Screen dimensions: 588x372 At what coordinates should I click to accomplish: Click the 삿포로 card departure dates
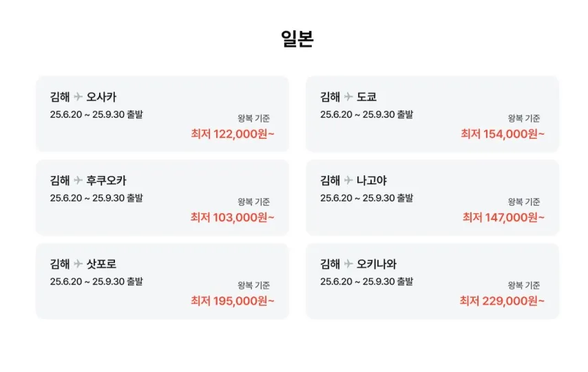[96, 281]
